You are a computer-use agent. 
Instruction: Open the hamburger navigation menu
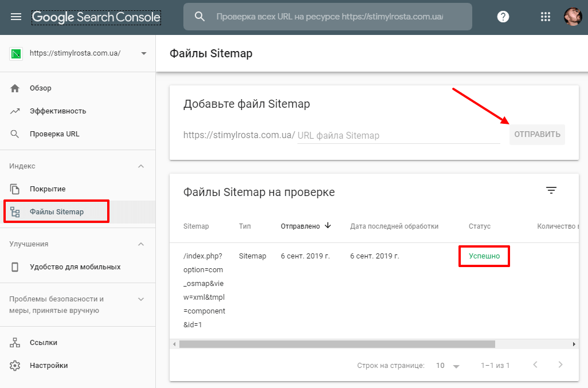coord(15,17)
